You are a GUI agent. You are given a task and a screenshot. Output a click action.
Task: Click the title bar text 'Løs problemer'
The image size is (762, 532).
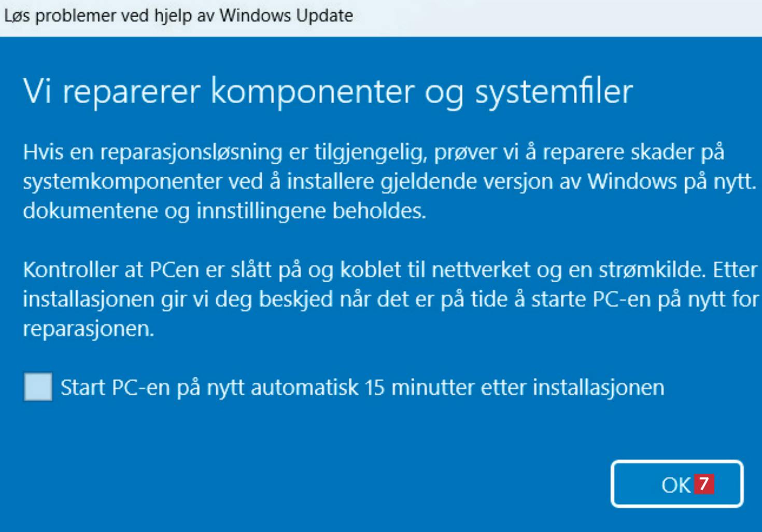pos(60,16)
